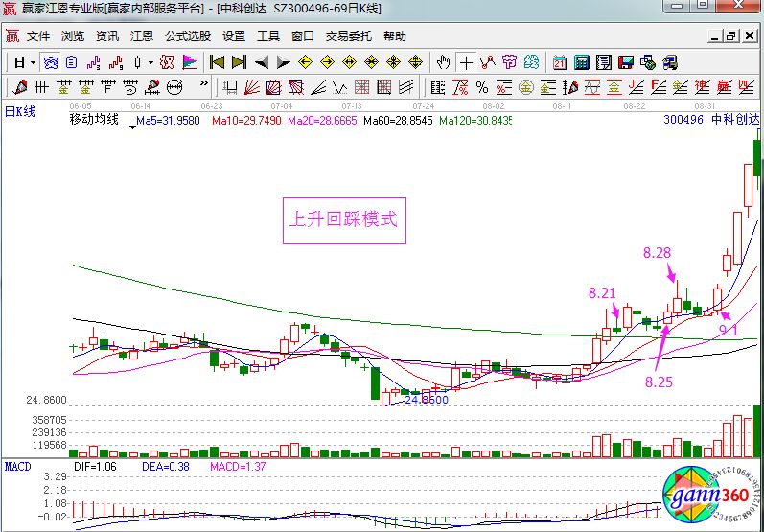Click the 移动均线 indicator label
The height and width of the screenshot is (532, 764).
pos(94,121)
